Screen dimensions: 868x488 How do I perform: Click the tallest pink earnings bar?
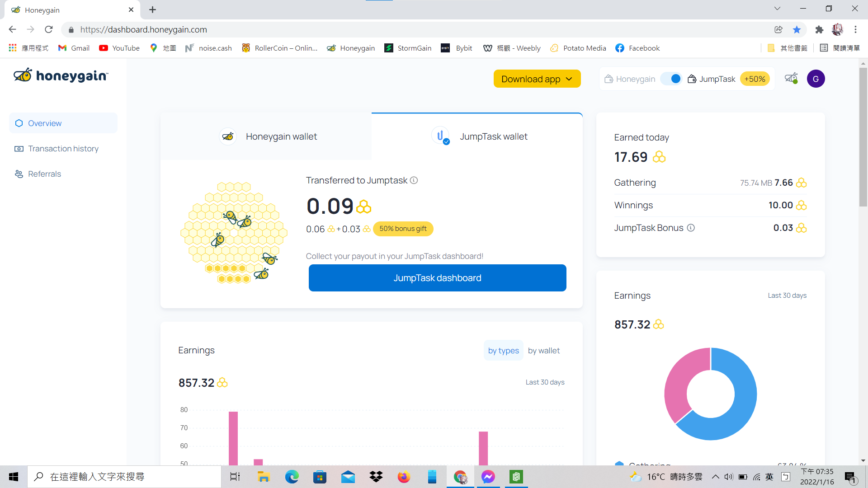[233, 438]
